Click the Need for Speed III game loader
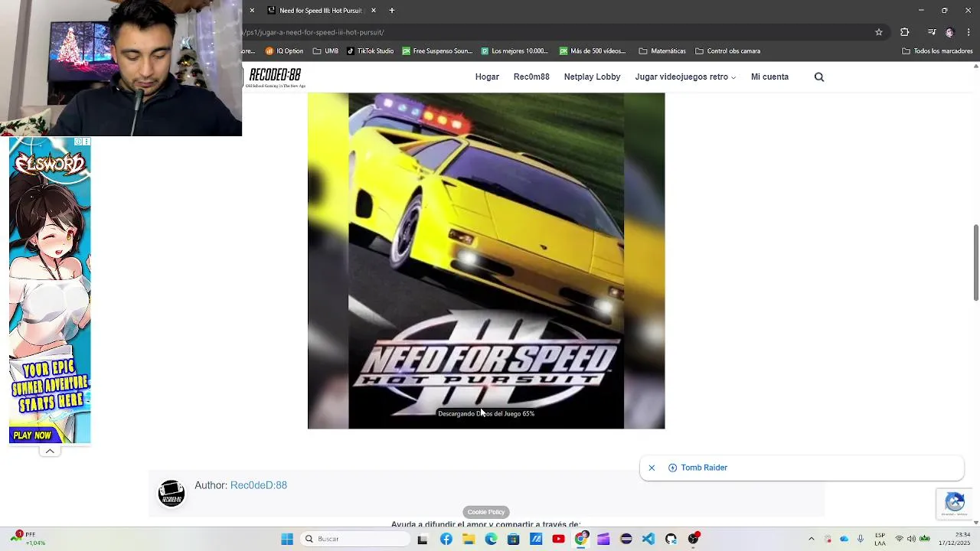Screen dimensions: 980x551 [x=486, y=260]
